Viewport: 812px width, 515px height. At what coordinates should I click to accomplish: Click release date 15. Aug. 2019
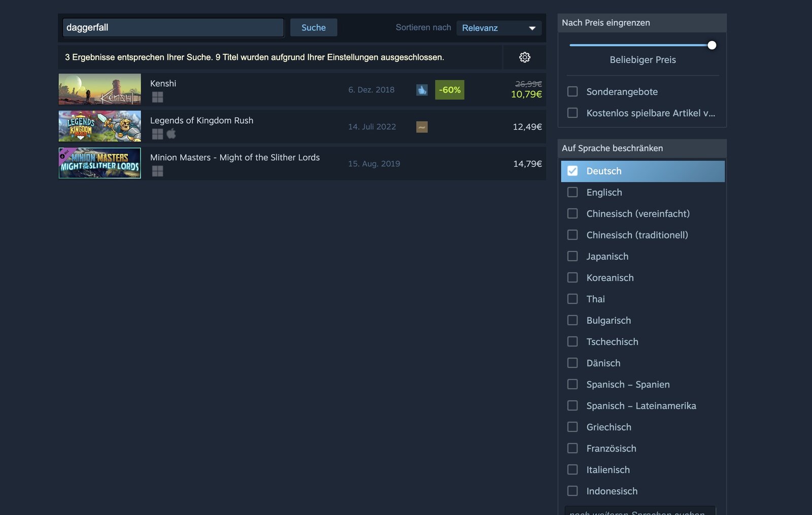point(374,164)
